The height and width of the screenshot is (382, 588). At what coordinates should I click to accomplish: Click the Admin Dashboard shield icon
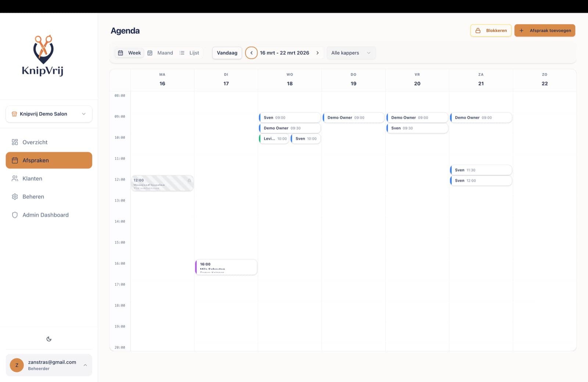(15, 215)
